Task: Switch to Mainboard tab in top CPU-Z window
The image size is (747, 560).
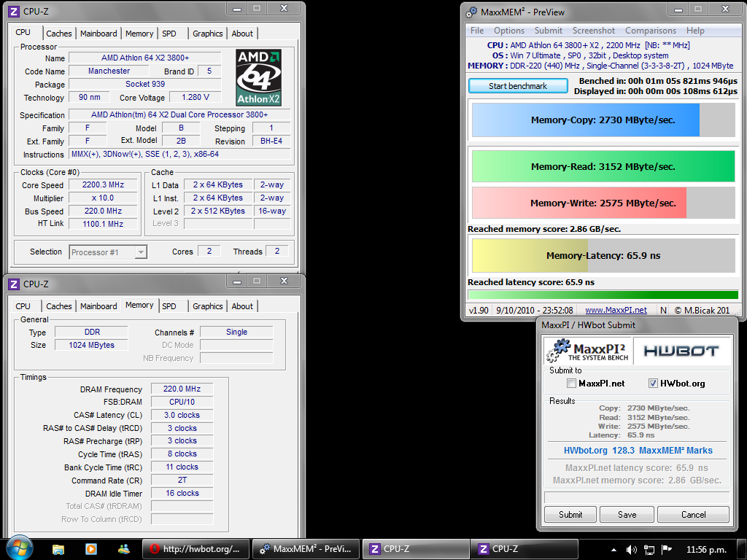Action: pyautogui.click(x=98, y=34)
